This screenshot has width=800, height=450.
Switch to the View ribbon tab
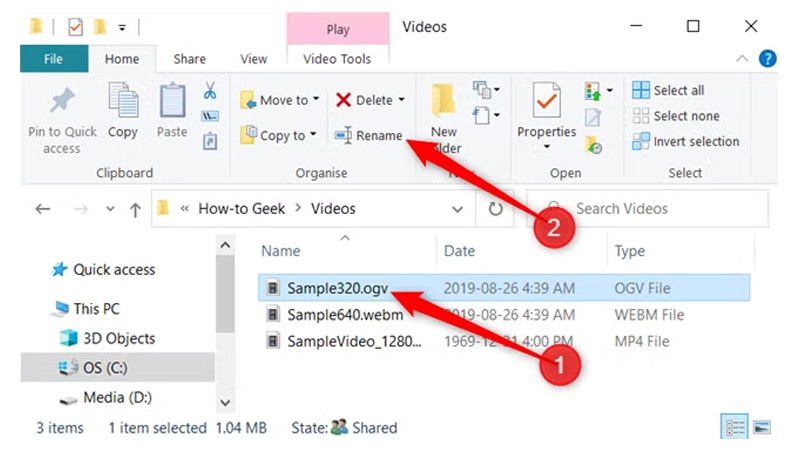[x=254, y=59]
